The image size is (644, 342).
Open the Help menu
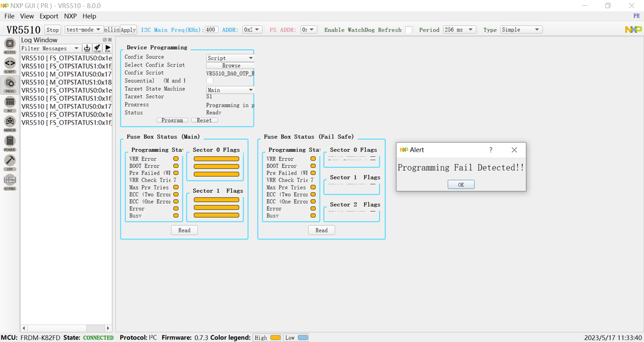pyautogui.click(x=89, y=16)
